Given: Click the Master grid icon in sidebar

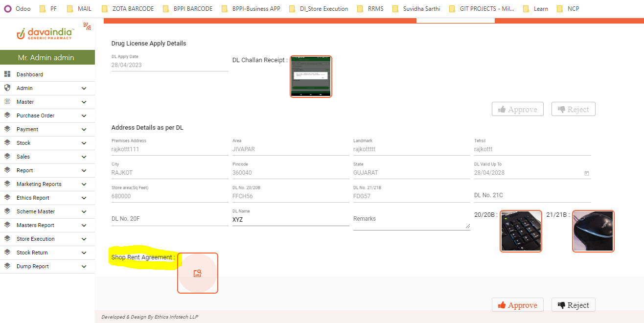Looking at the screenshot, I should click(x=7, y=102).
